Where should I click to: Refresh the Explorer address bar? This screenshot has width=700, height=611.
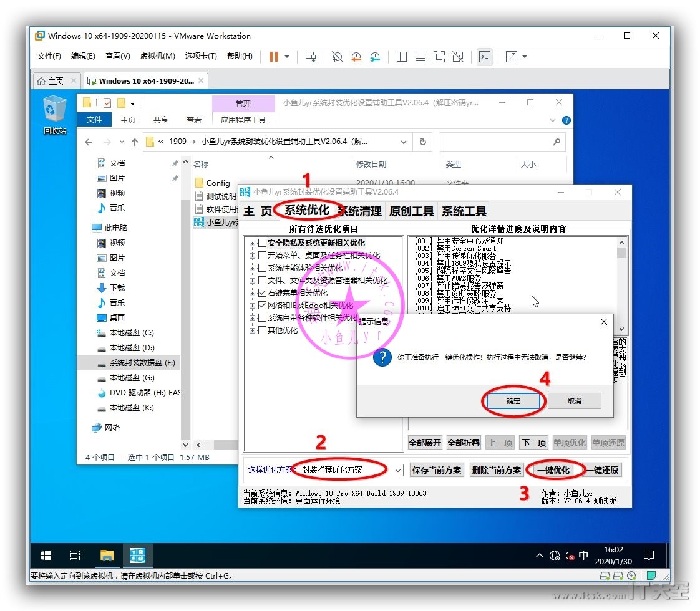pyautogui.click(x=423, y=142)
